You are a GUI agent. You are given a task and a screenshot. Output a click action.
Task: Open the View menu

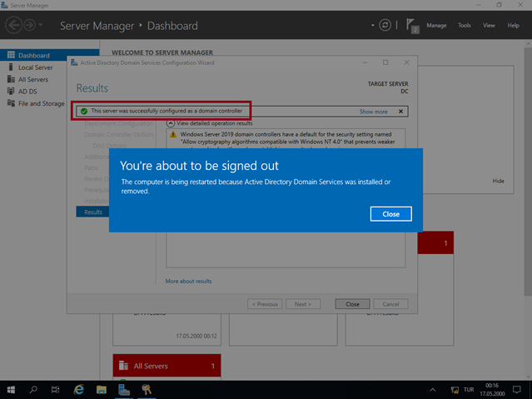click(489, 26)
